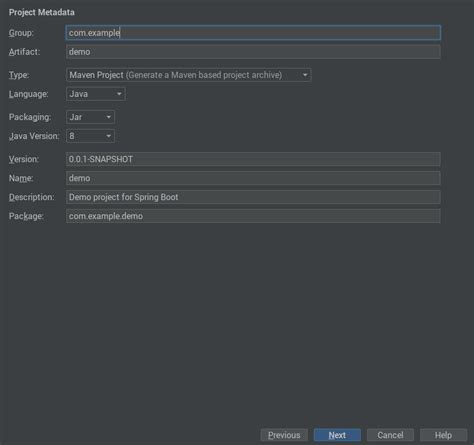Image resolution: width=474 pixels, height=445 pixels.
Task: Open the Language dropdown showing Java
Action: point(96,94)
